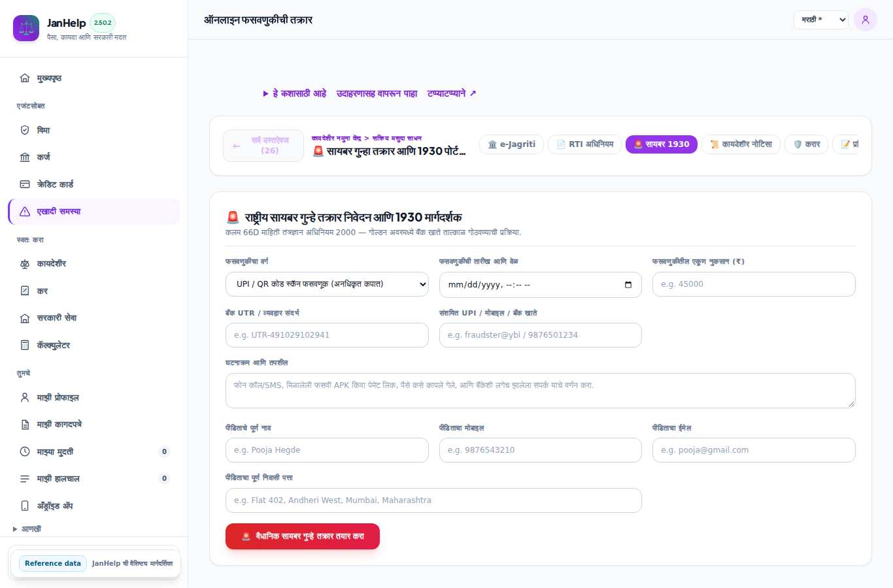The height and width of the screenshot is (588, 893).
Task: Open the सरकारी सेवा building icon
Action: [x=25, y=318]
